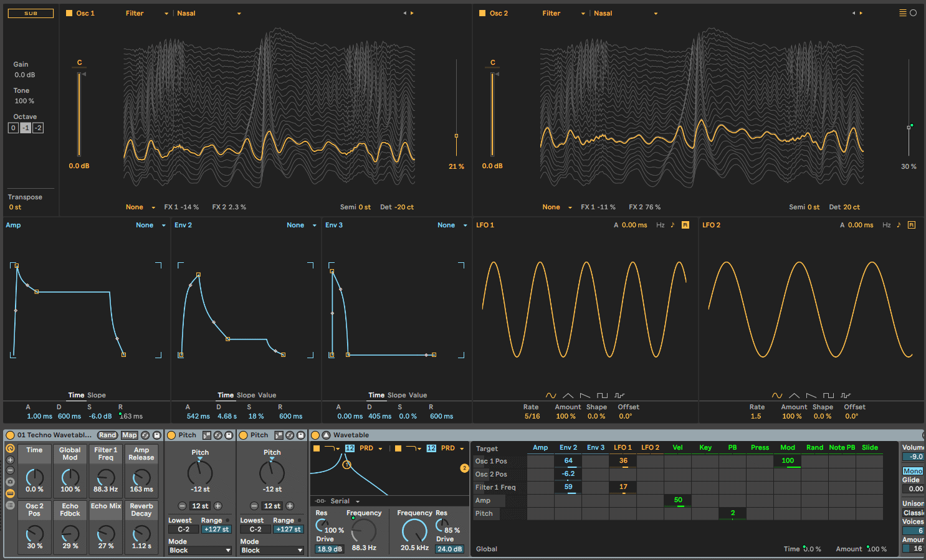Click the camera icon to capture a macro variation
The image size is (926, 560).
9,481
